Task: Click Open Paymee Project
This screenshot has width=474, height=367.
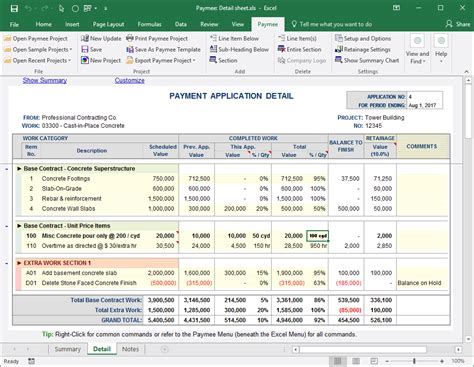Action: pos(36,39)
